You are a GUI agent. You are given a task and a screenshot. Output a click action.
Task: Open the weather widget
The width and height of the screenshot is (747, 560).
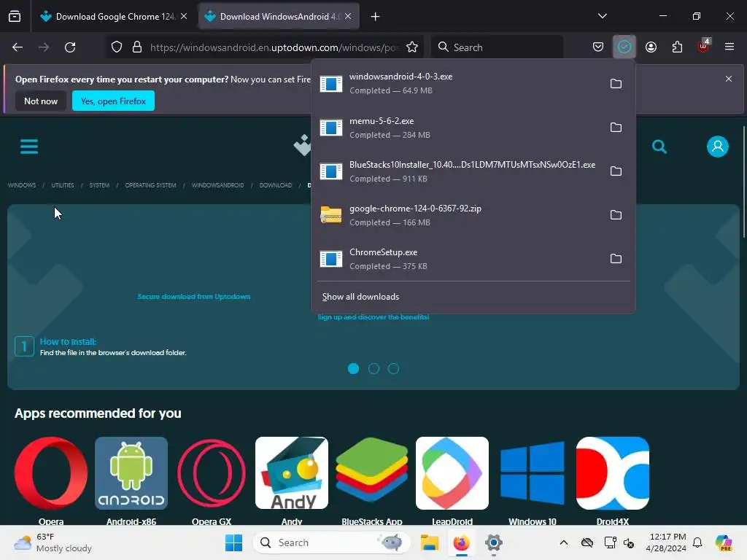(x=53, y=542)
